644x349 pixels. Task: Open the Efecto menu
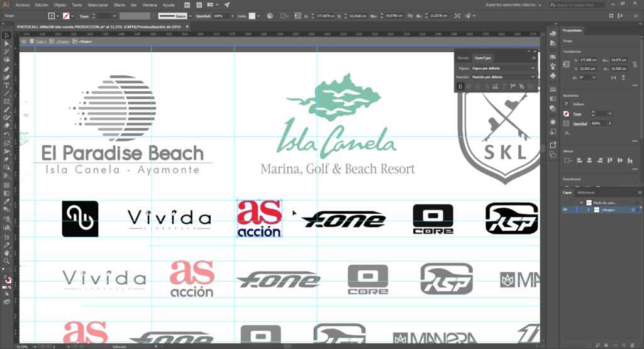(119, 5)
